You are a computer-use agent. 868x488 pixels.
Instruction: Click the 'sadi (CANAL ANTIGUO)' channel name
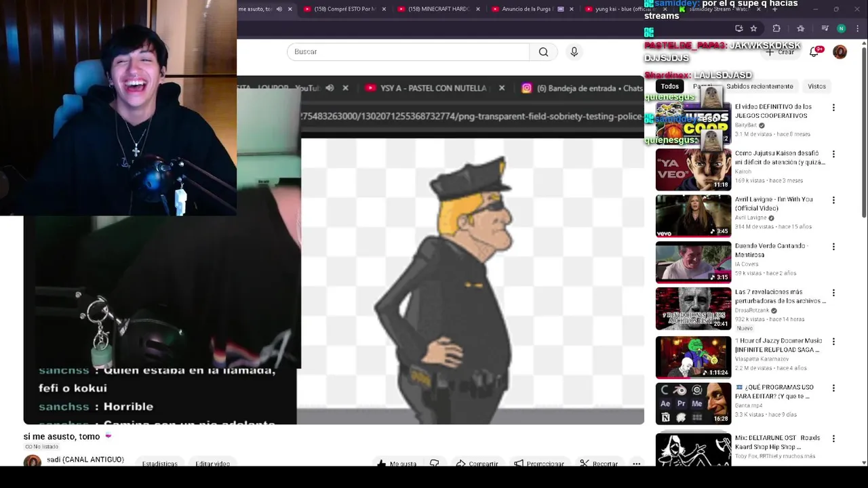click(x=85, y=460)
